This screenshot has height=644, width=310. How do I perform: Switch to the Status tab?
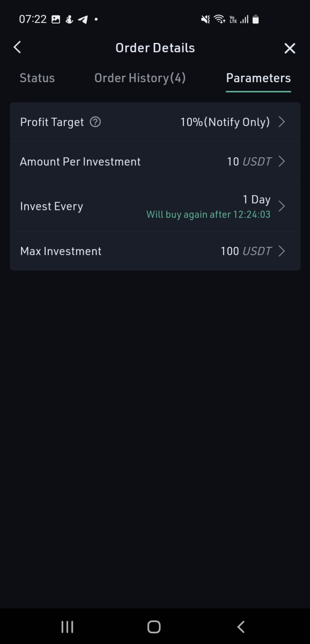click(37, 78)
